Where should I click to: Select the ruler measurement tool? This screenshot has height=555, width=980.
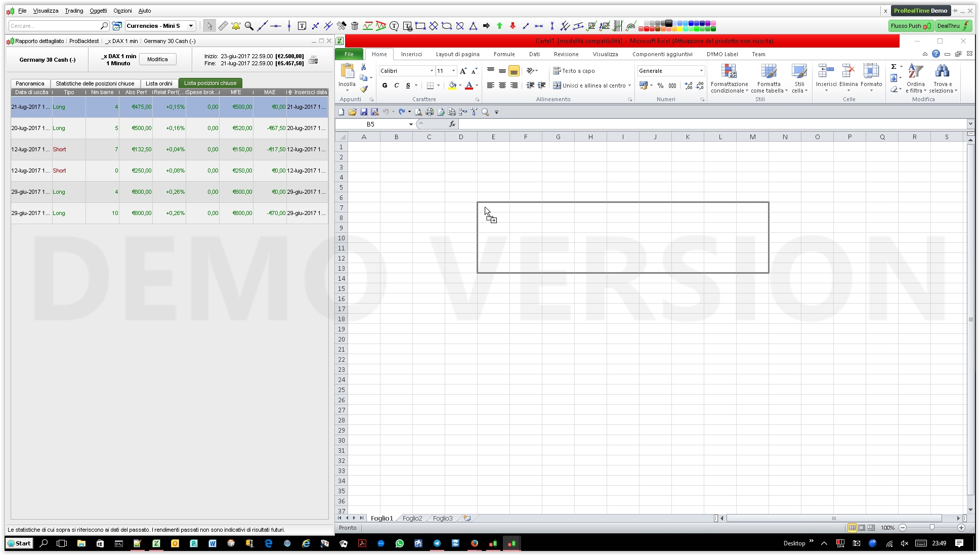pyautogui.click(x=223, y=26)
